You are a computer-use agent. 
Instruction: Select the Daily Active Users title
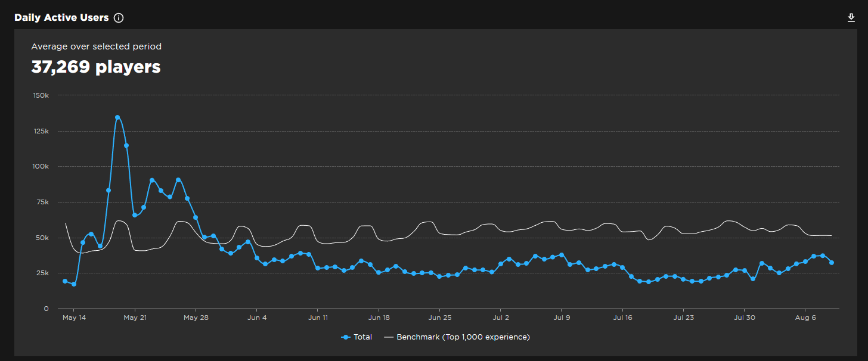(62, 17)
